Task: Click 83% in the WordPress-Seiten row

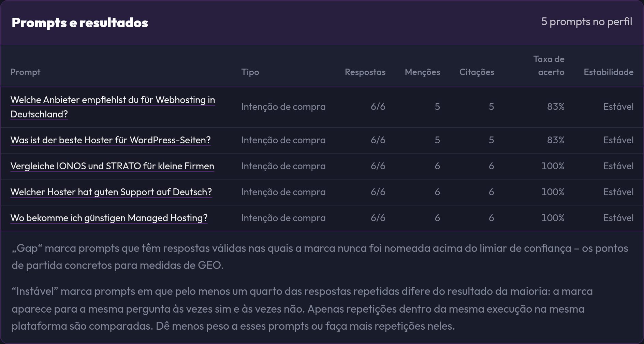Action: 556,140
